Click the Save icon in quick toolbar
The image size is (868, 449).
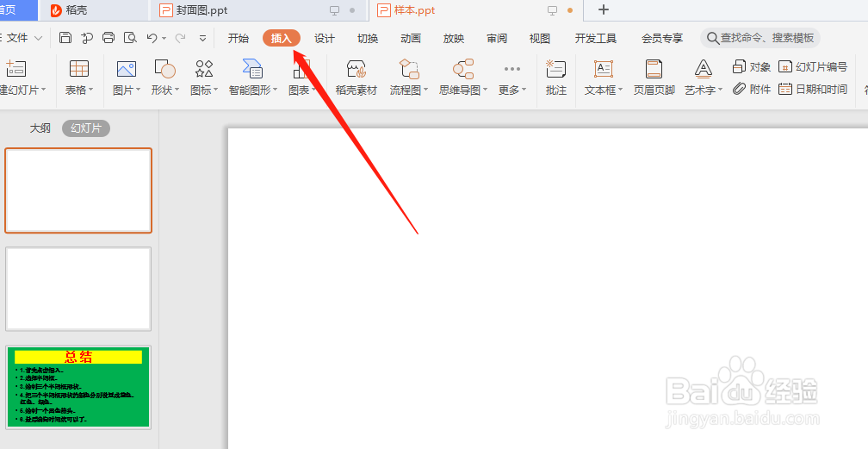(65, 38)
